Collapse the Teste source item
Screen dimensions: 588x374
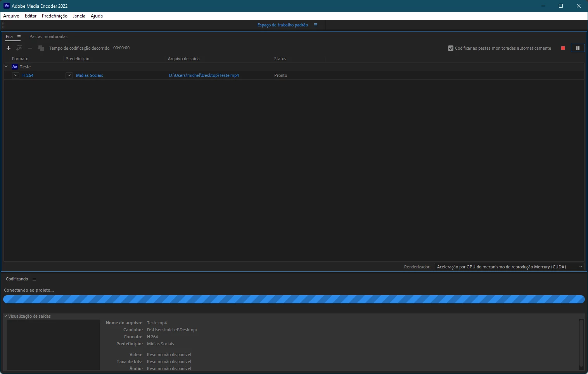pyautogui.click(x=6, y=67)
